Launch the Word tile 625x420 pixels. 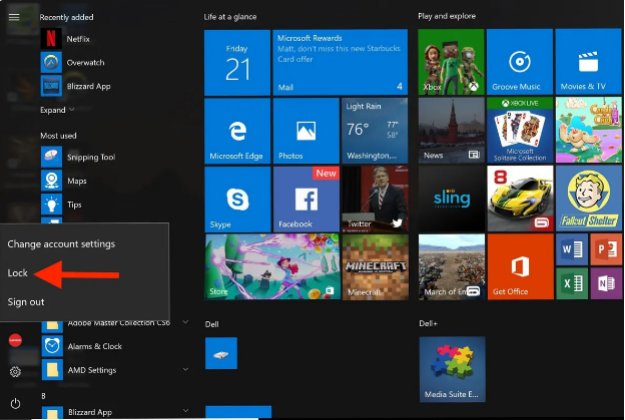click(572, 250)
